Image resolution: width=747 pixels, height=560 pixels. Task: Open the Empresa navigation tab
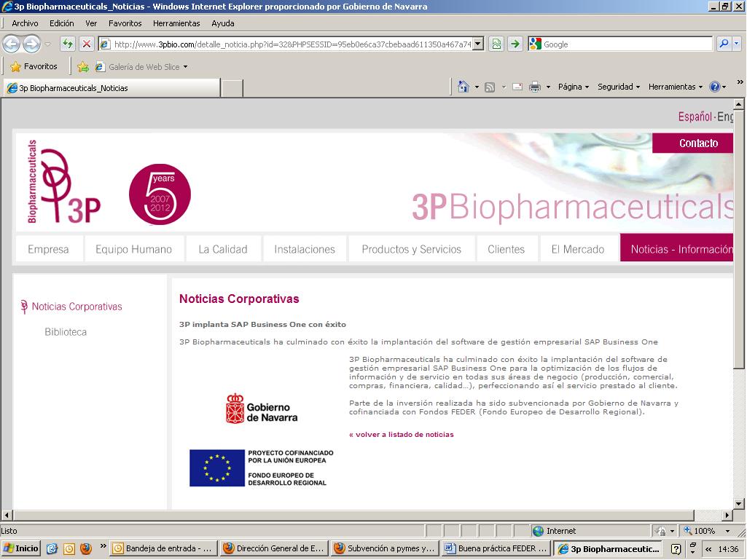point(48,249)
